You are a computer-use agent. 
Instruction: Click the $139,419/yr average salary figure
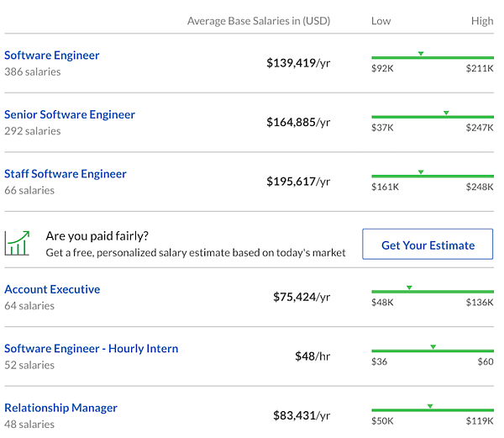coord(298,63)
